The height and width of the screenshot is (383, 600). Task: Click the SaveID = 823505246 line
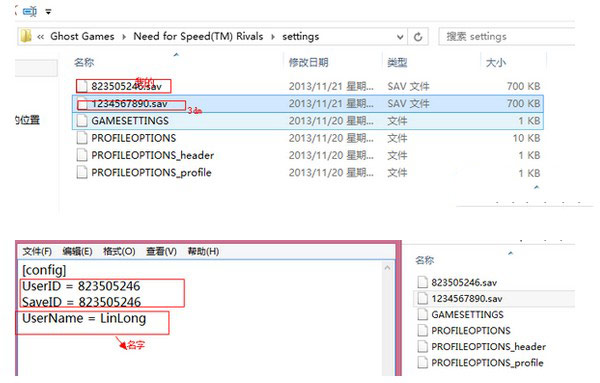82,302
